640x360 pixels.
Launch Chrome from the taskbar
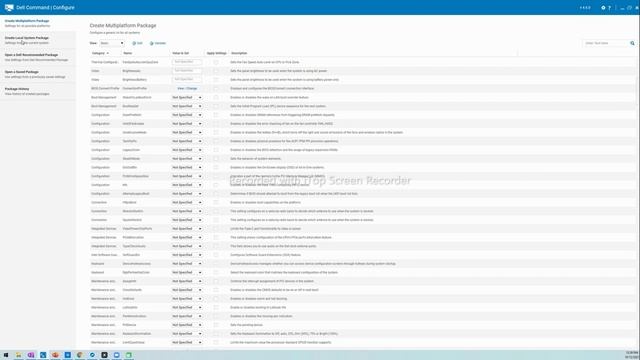point(80,355)
